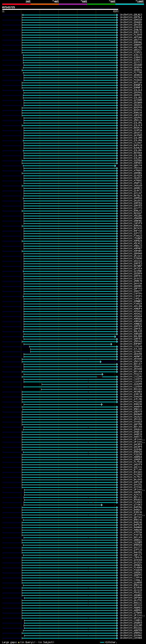
Task: Click the alignment bar for UniRef100_P93272
Action: point(63,374)
